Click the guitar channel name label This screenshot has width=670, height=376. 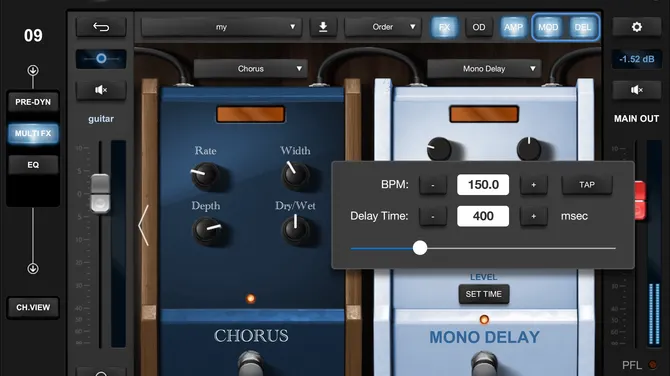[101, 119]
